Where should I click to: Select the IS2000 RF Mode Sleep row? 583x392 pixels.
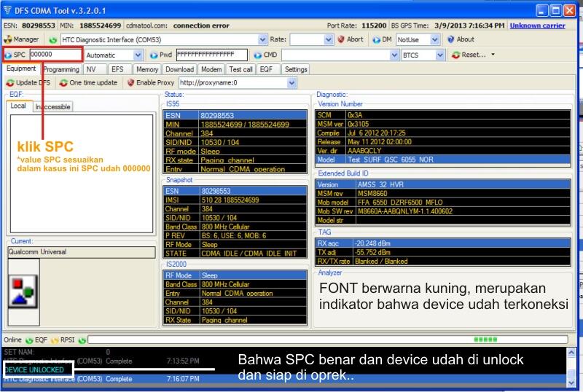point(235,275)
